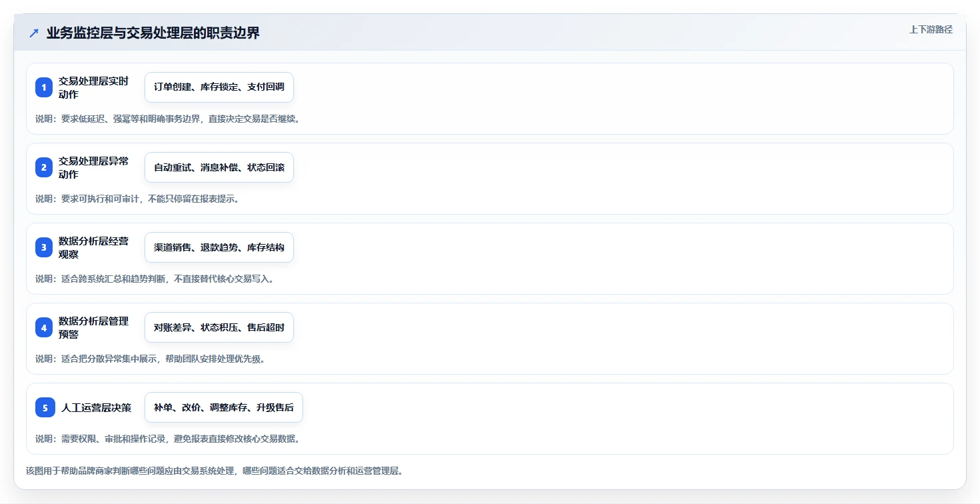
Task: Select the 数据分析层经营观察 heading
Action: [x=93, y=247]
